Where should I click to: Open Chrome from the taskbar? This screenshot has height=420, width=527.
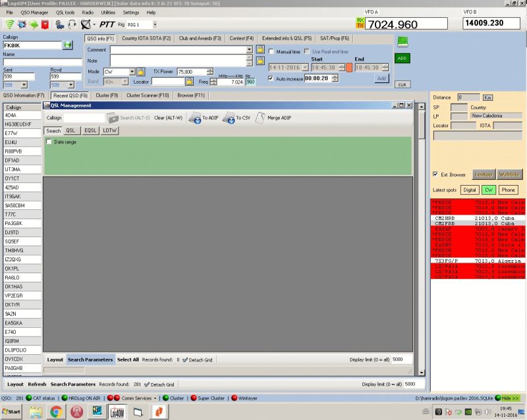[x=56, y=411]
